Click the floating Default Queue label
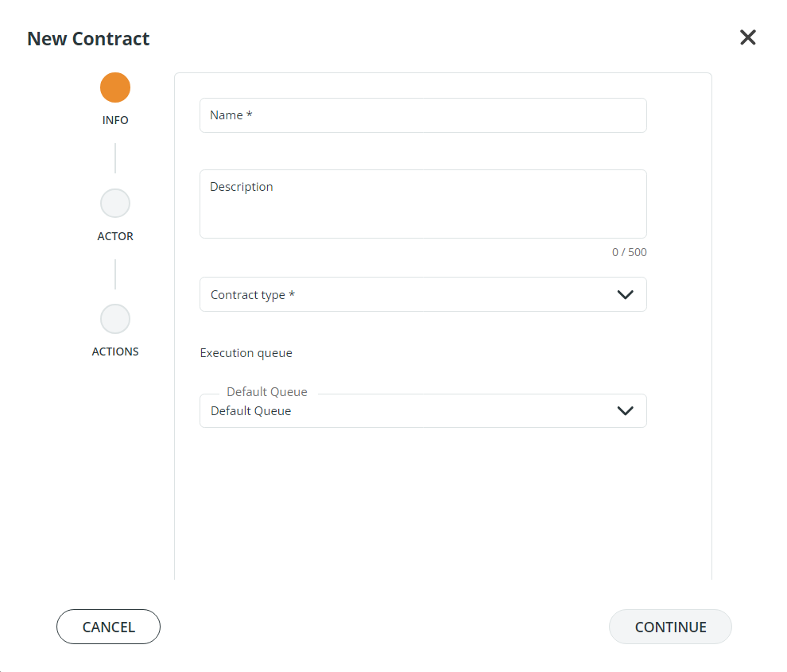This screenshot has height=672, width=787. click(266, 392)
